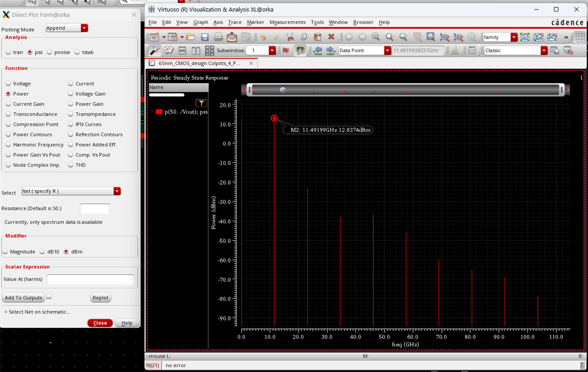The width and height of the screenshot is (588, 372).
Task: Click the undo arrow icon
Action: tap(263, 37)
